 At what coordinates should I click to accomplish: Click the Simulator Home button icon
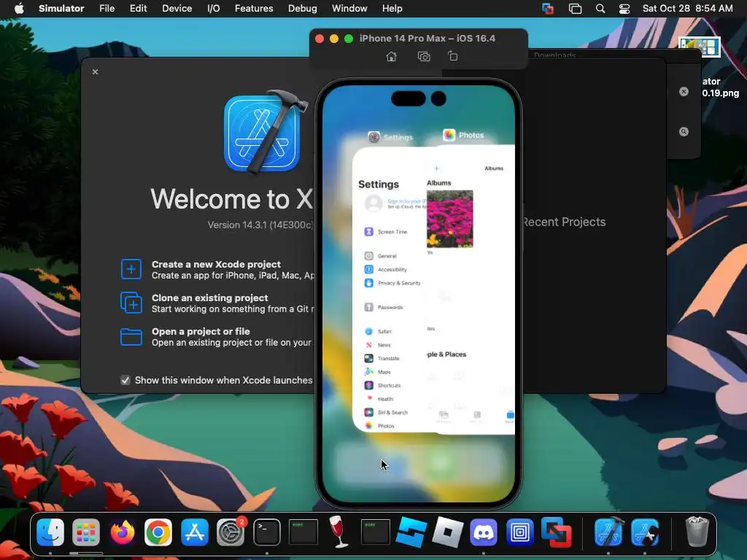pos(391,57)
